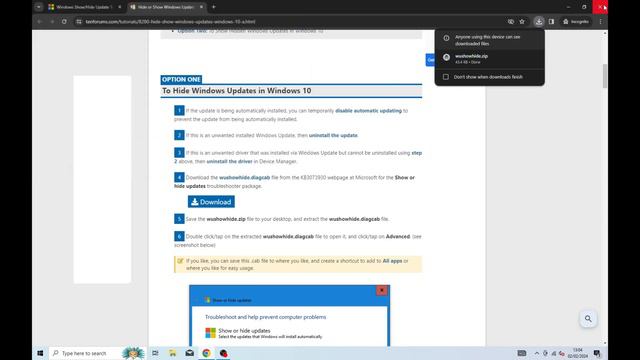Screen dimensions: 640x360
Task: Click the Chrome icon on the taskbar
Action: [207, 353]
